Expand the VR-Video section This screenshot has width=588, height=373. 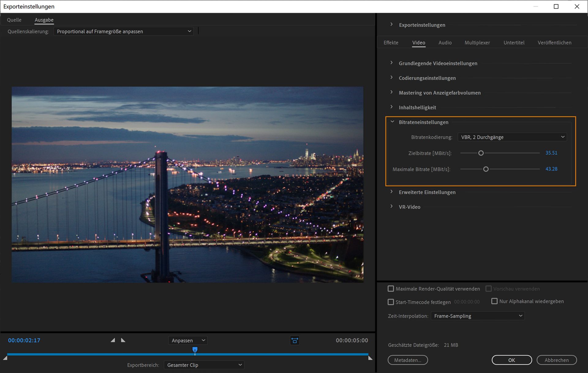click(x=391, y=207)
